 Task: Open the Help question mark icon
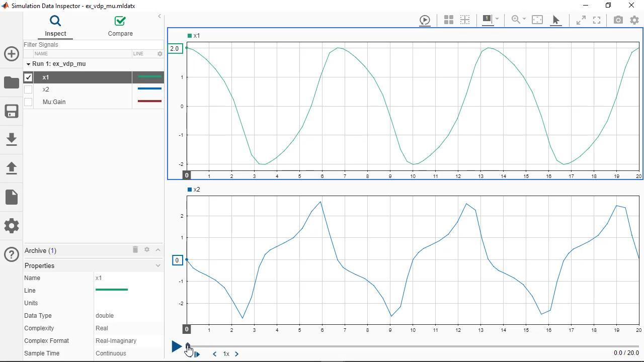[12, 254]
